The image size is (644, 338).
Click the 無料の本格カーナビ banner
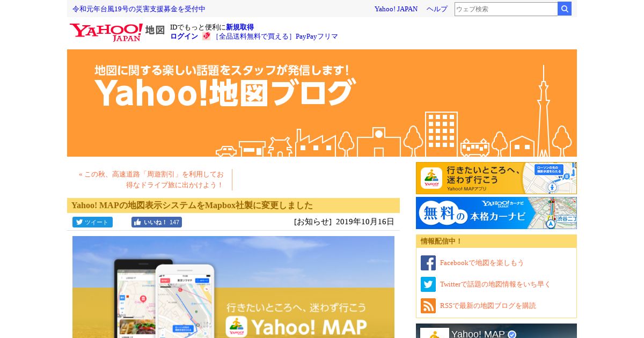[x=496, y=213]
